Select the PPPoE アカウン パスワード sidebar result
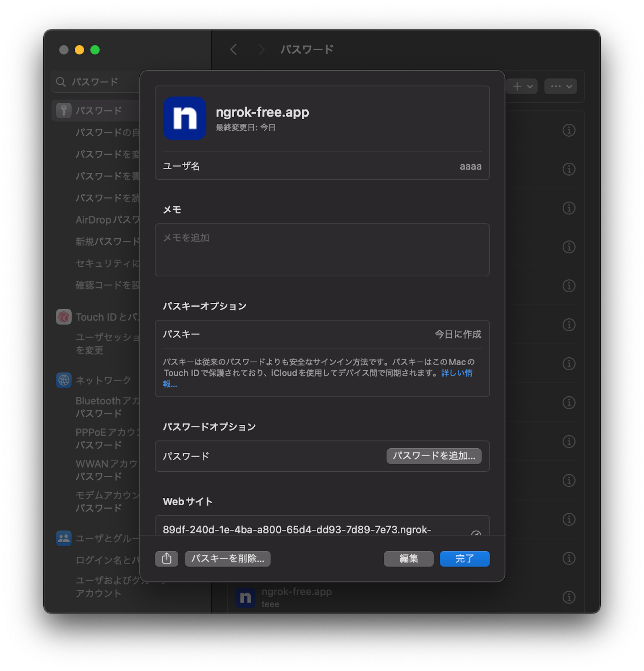Viewport: 644px width, 671px height. click(x=107, y=438)
